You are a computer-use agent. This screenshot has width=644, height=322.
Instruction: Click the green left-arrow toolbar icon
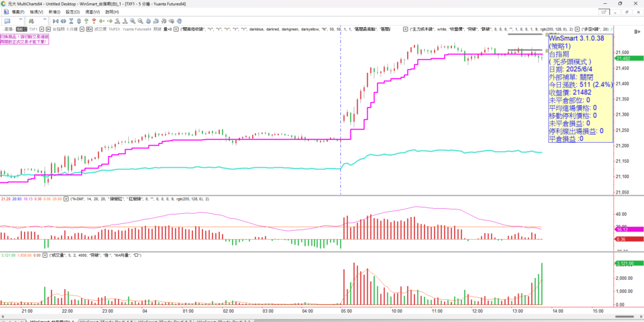click(x=101, y=21)
